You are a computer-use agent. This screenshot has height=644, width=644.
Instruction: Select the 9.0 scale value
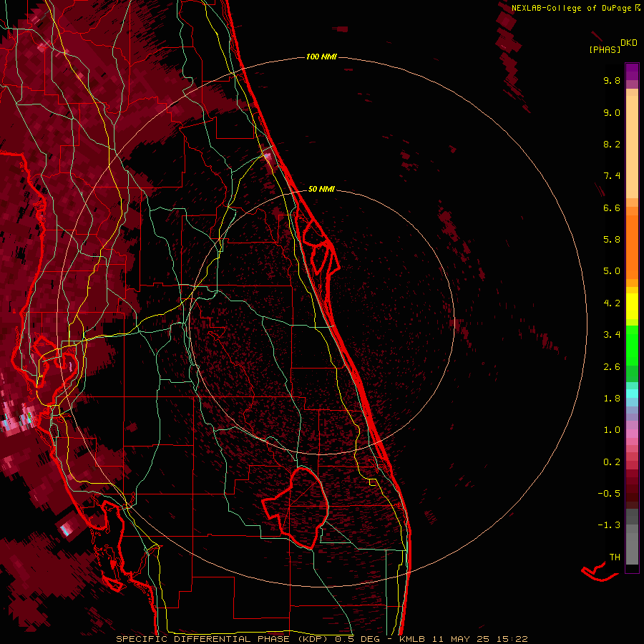[612, 112]
